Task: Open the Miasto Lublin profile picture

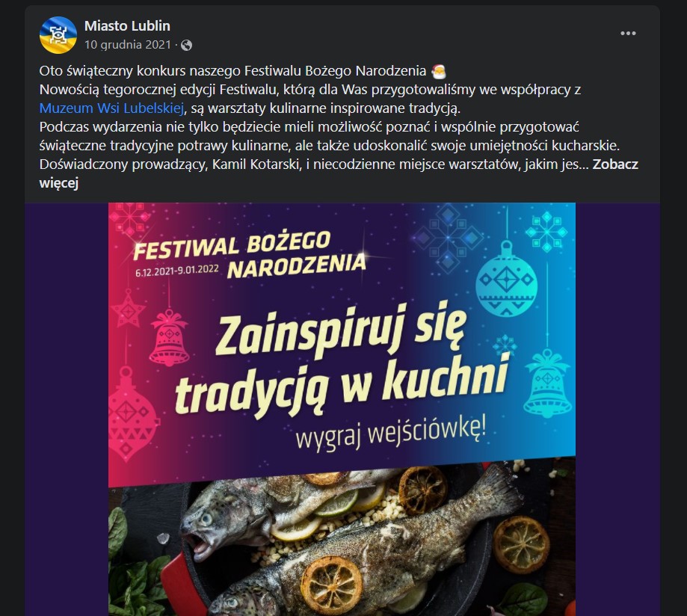Action: [x=58, y=35]
